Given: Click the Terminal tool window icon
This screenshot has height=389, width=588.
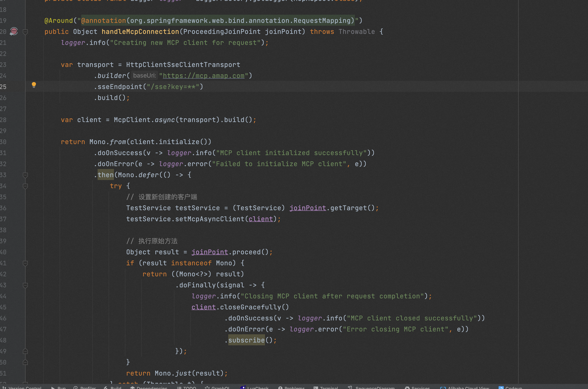Looking at the screenshot, I should [x=316, y=388].
